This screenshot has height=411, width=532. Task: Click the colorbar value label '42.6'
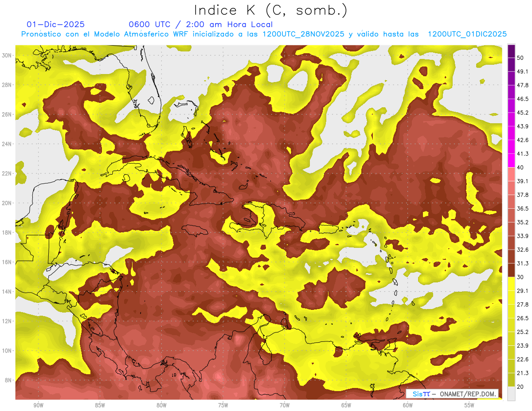[523, 140]
